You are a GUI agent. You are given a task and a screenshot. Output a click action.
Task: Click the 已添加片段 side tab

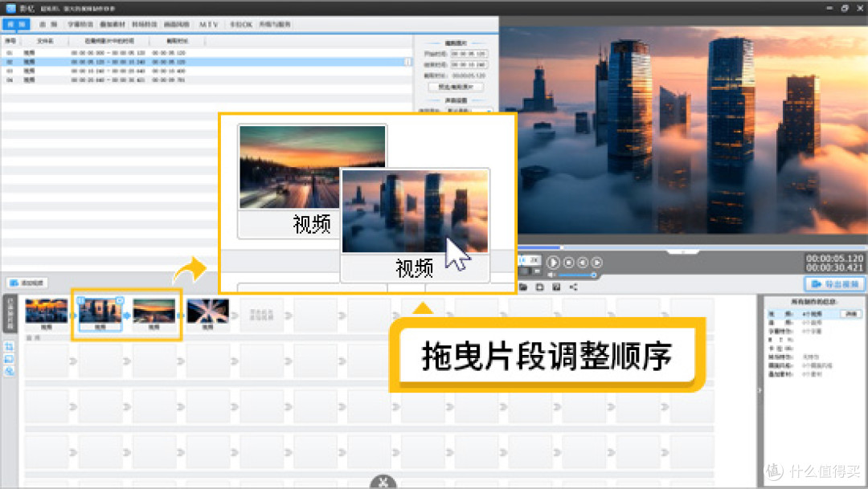(10, 314)
